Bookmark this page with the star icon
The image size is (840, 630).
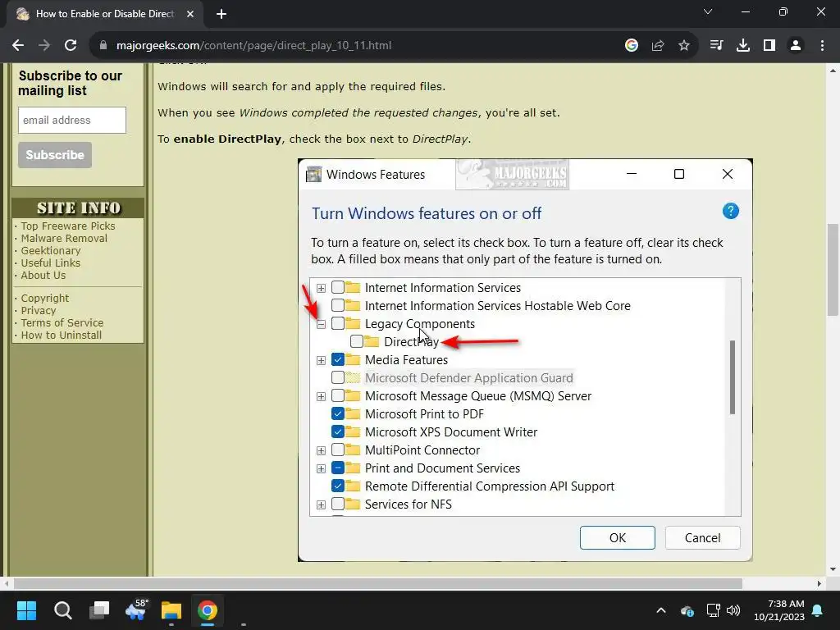[684, 46]
